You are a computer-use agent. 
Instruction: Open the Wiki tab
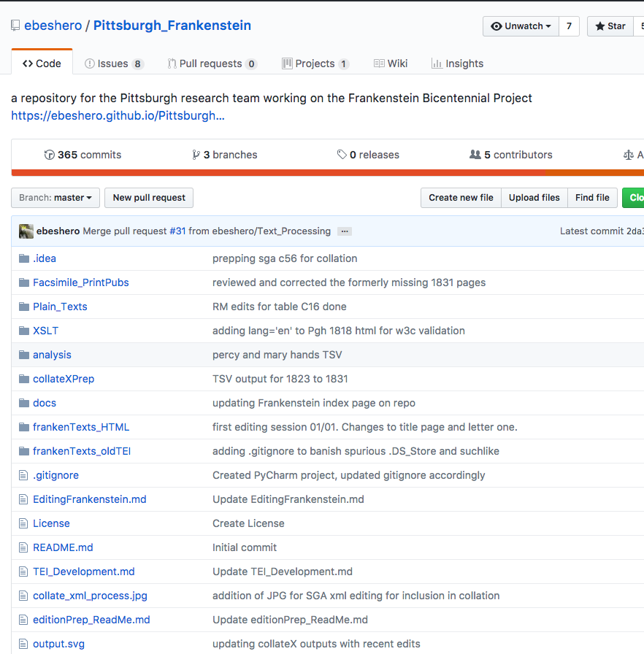click(391, 64)
